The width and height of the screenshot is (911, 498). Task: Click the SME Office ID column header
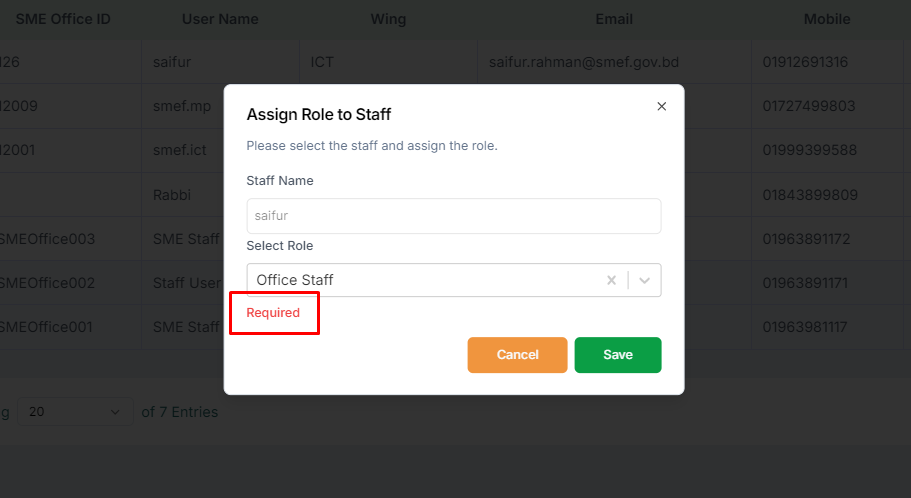(63, 19)
